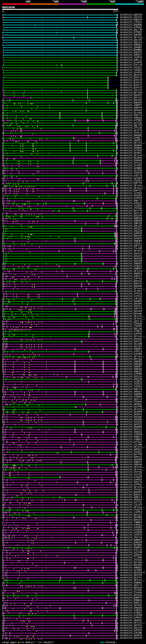Select the query name BB916646
This screenshot has width=146, height=644.
[x=8, y=7]
